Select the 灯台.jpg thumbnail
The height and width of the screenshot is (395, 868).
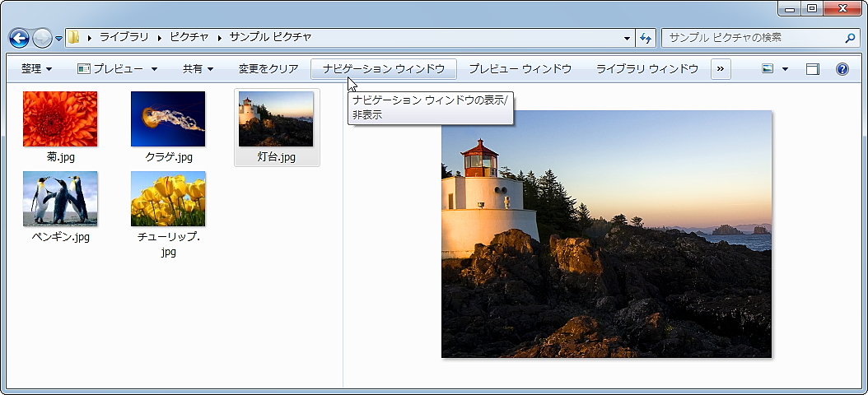276,119
